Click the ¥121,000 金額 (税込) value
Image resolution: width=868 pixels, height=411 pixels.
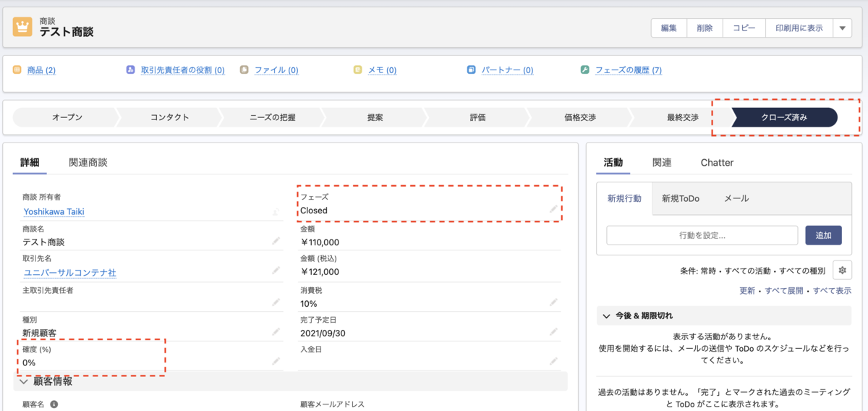tap(320, 272)
